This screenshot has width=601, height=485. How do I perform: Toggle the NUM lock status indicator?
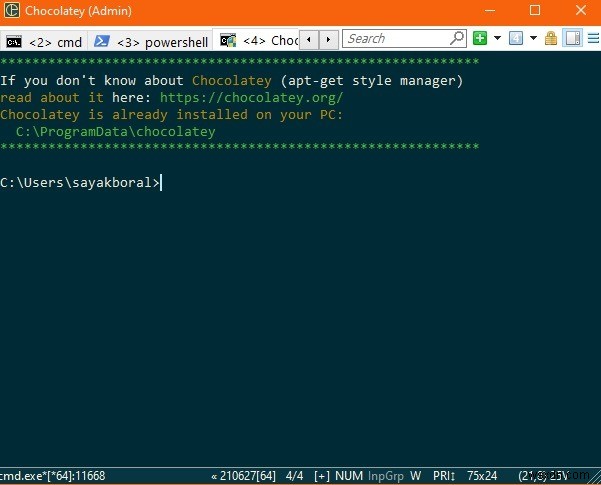click(349, 476)
